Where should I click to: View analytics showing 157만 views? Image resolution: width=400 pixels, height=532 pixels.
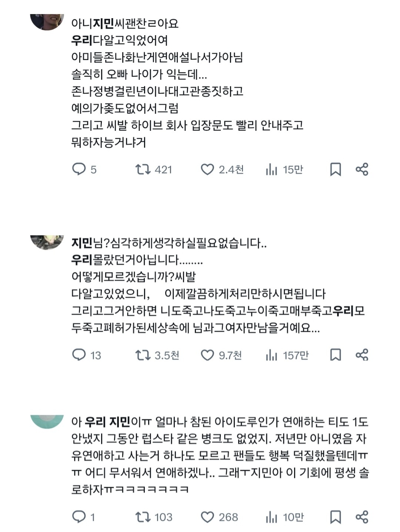pyautogui.click(x=271, y=356)
